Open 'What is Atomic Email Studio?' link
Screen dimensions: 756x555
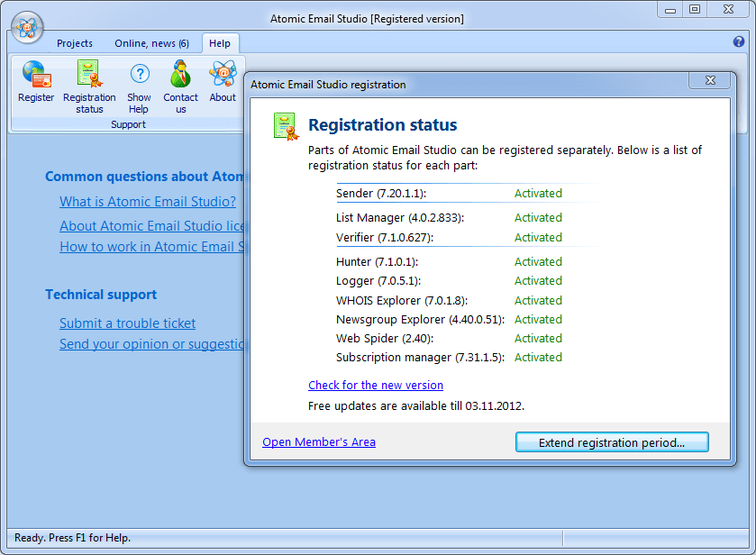tap(148, 202)
